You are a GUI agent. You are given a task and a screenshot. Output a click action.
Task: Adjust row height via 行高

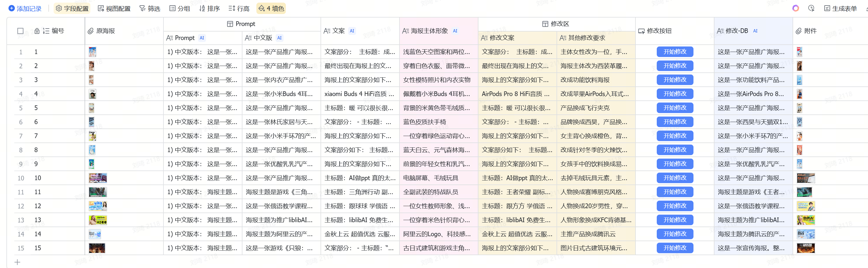click(239, 8)
